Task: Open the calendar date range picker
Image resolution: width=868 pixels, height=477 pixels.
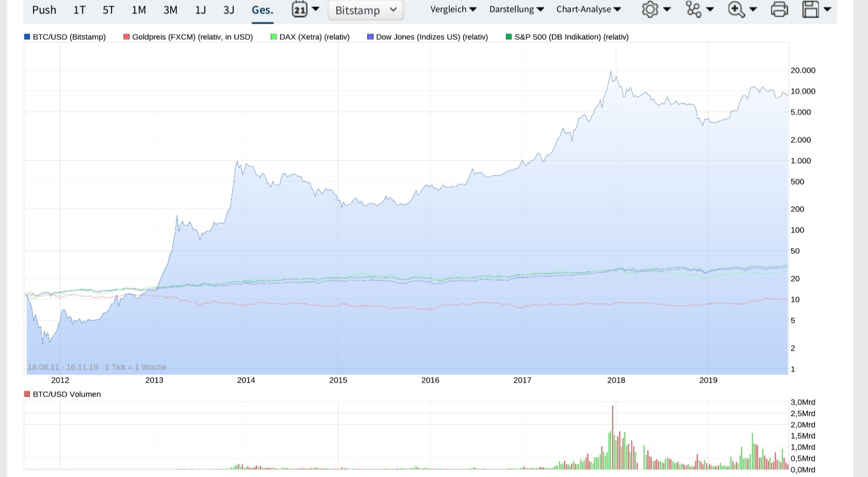Action: [x=300, y=9]
